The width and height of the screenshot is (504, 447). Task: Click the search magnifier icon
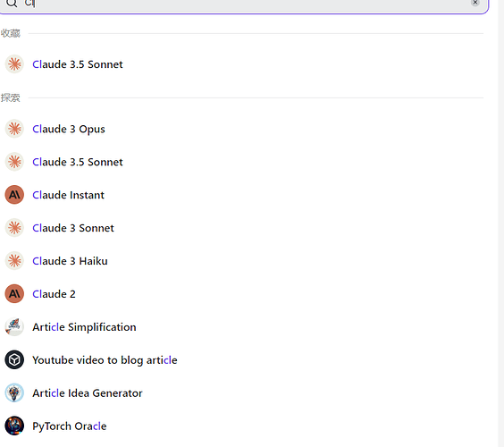click(12, 3)
